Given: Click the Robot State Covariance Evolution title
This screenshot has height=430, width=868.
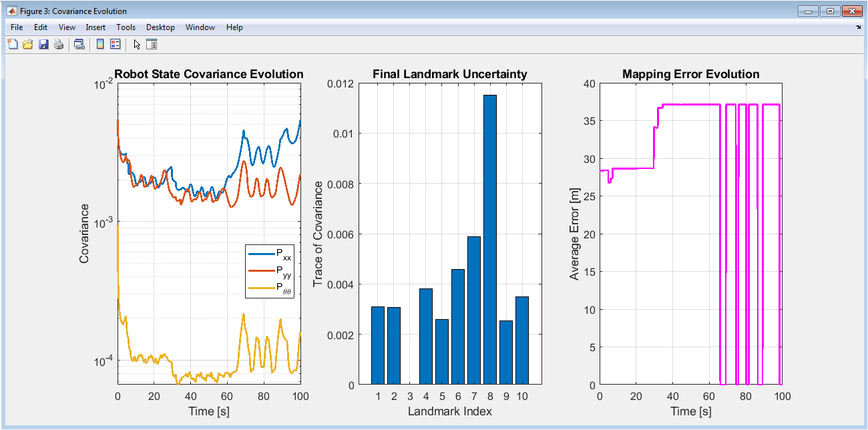Looking at the screenshot, I should pyautogui.click(x=209, y=74).
